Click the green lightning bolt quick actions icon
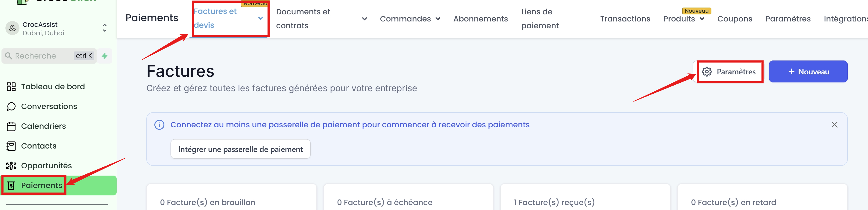The width and height of the screenshot is (868, 210). coord(105,56)
